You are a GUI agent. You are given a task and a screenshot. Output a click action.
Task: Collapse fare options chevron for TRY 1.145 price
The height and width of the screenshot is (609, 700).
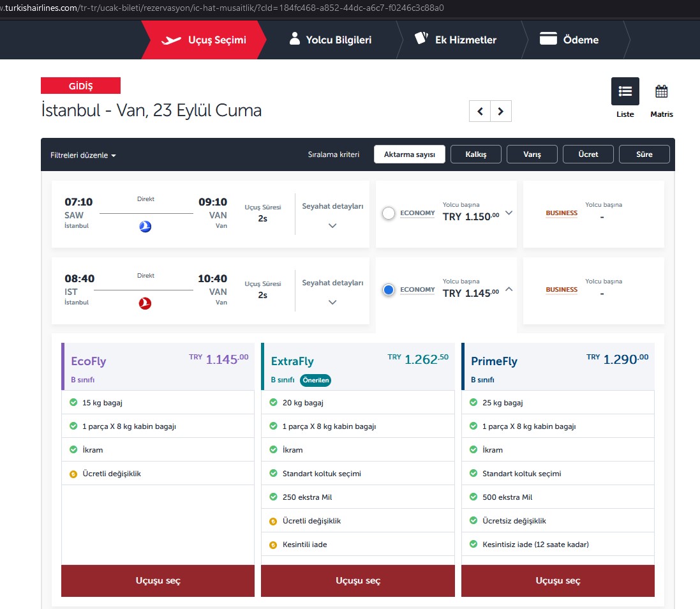509,289
